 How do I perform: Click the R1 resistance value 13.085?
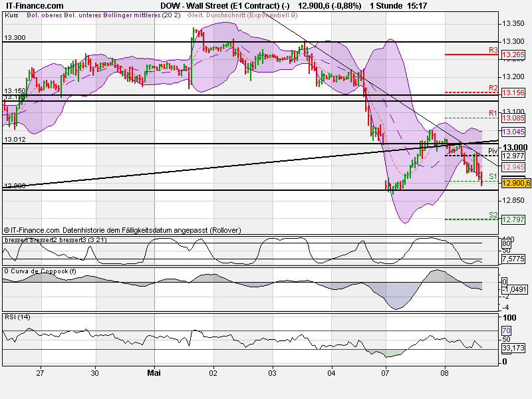(513, 118)
